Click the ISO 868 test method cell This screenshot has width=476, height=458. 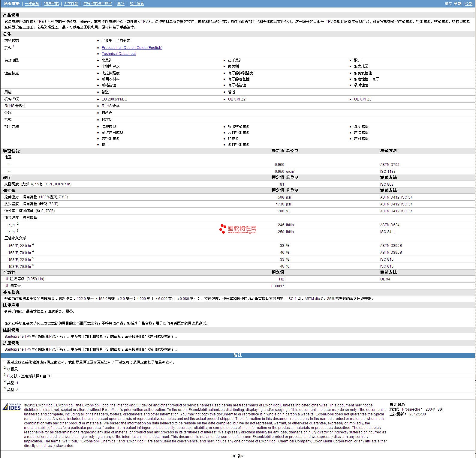(387, 184)
